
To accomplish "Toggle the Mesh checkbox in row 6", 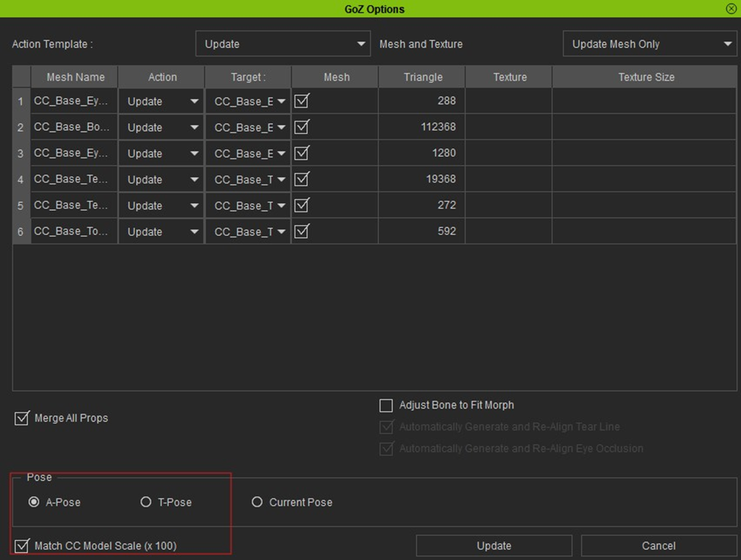I will [x=301, y=231].
